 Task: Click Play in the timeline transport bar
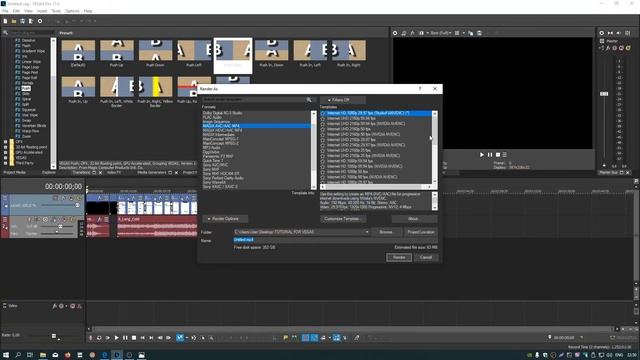116,338
